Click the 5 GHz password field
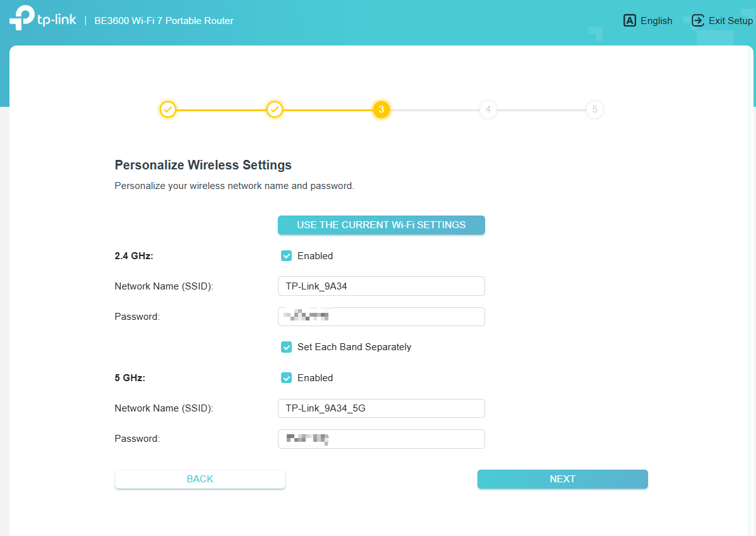Viewport: 756px width, 536px height. (381, 439)
